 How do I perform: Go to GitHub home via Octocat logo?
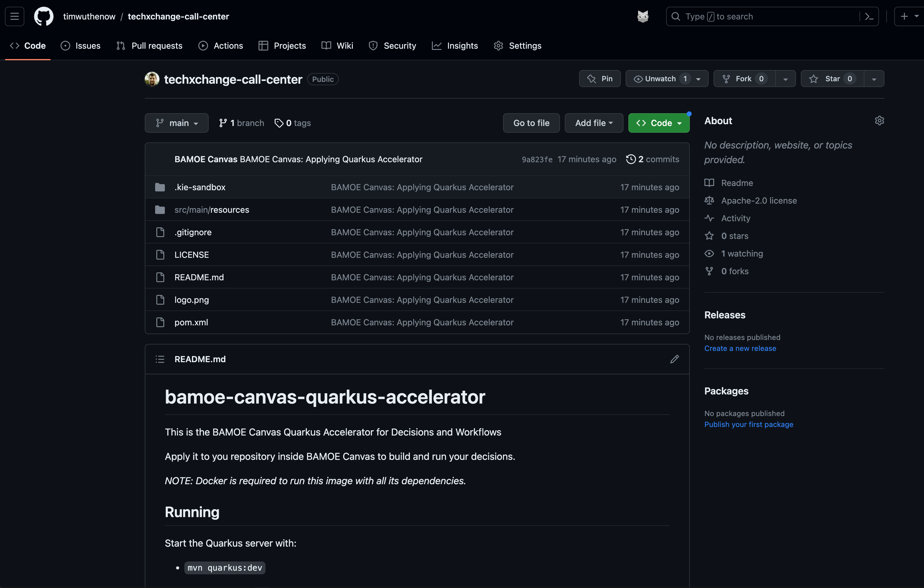coord(44,16)
